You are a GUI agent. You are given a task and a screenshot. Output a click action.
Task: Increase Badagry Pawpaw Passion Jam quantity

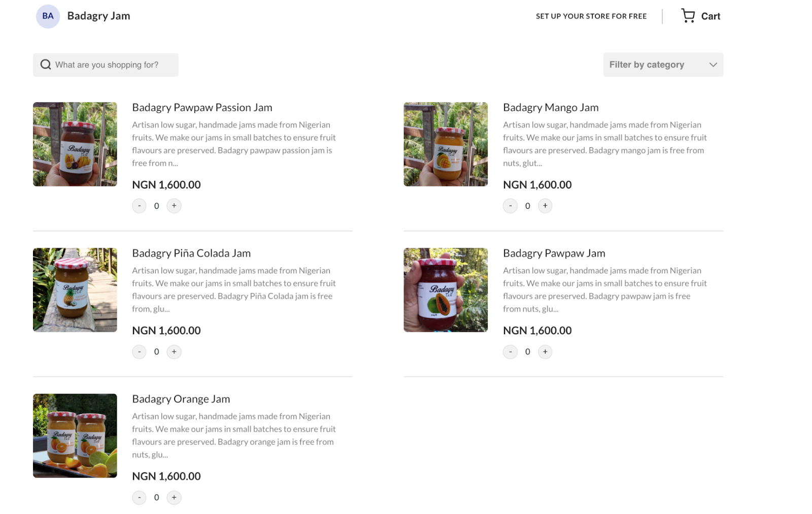(174, 206)
